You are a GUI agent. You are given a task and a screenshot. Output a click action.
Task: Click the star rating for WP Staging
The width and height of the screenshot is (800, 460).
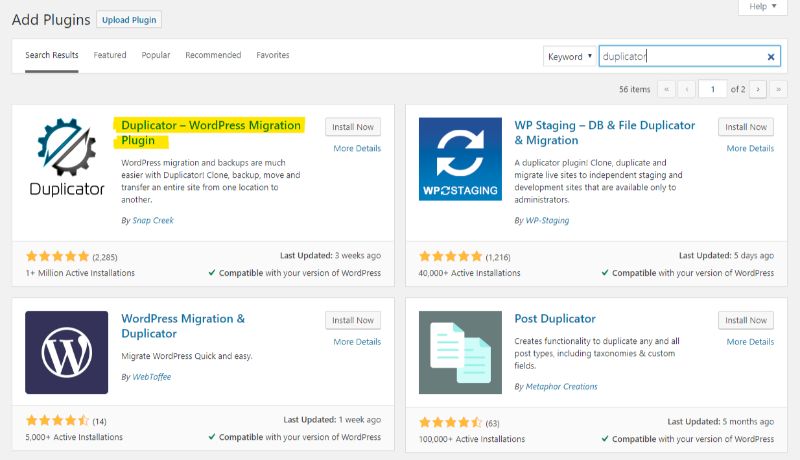pos(451,256)
